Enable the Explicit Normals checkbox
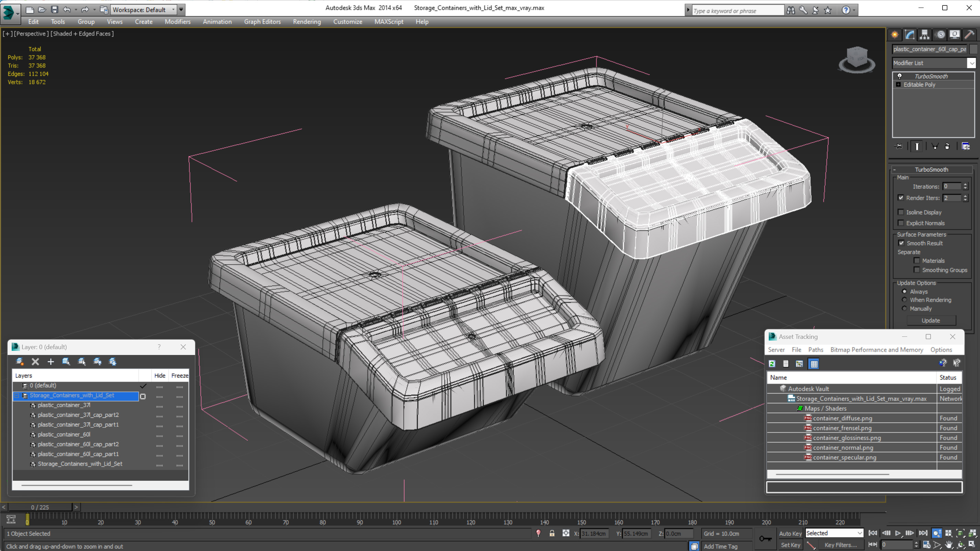The width and height of the screenshot is (980, 551). pos(901,222)
